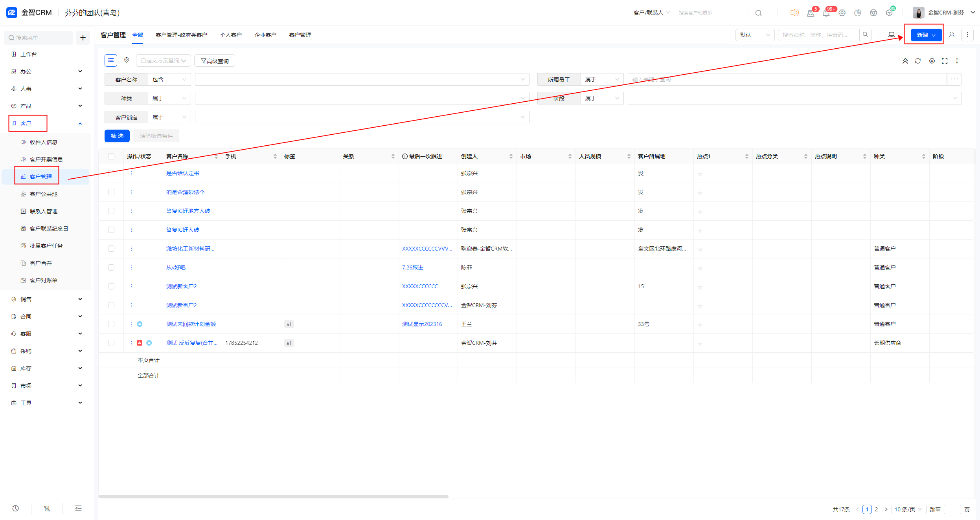Tick the select-all header checkbox
This screenshot has height=520, width=980.
click(111, 156)
